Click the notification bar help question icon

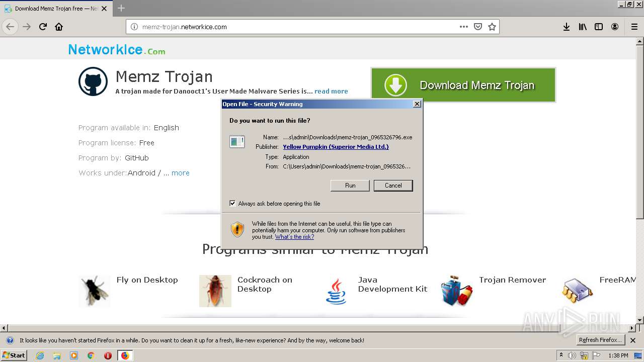[10, 340]
